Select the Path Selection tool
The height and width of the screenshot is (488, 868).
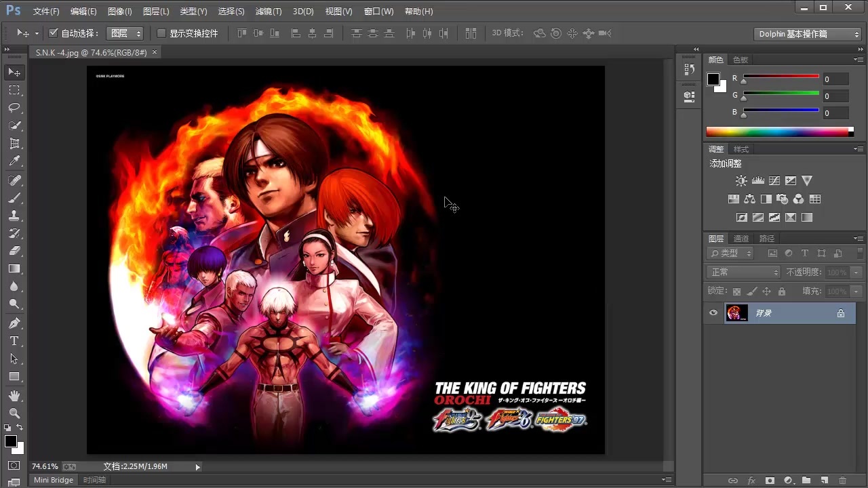(x=14, y=359)
